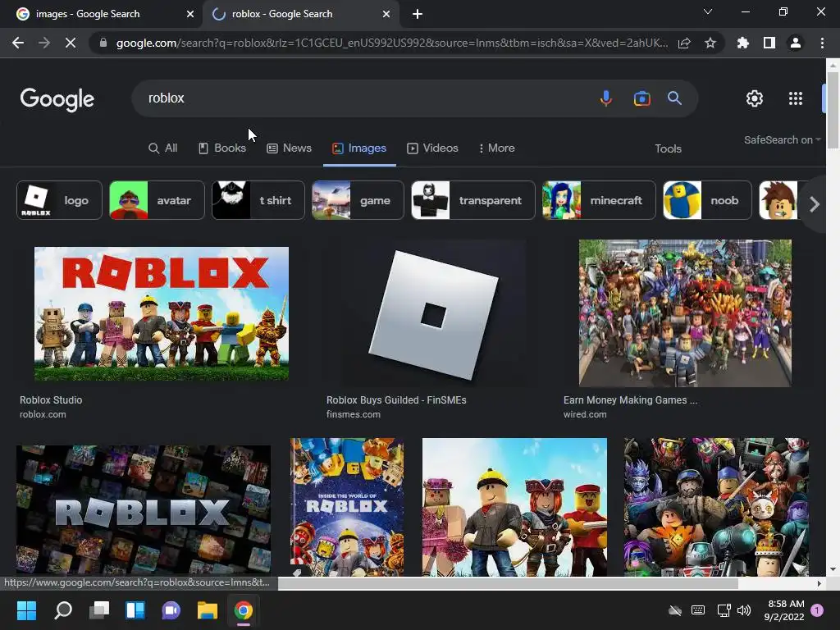The image size is (840, 630).
Task: Open the wired.com crowd of characters image
Action: [x=685, y=313]
